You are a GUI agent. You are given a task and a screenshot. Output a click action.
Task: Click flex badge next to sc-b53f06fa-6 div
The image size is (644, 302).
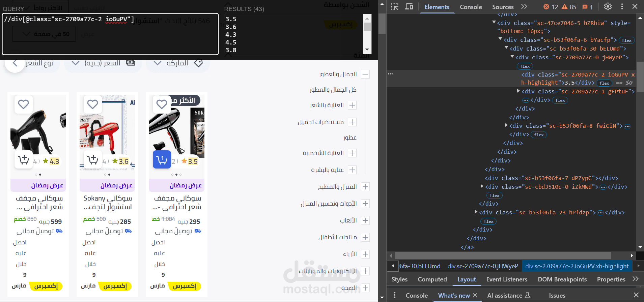point(627,40)
